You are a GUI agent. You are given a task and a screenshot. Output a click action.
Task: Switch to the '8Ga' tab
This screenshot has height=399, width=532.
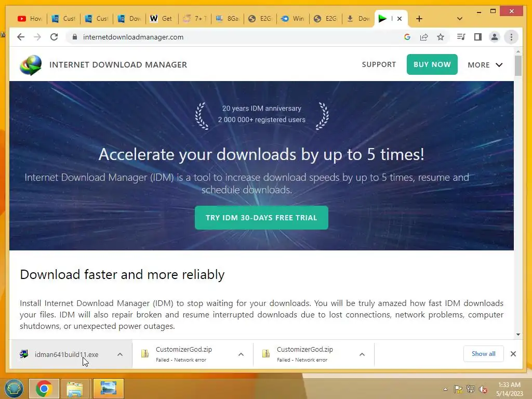click(227, 19)
